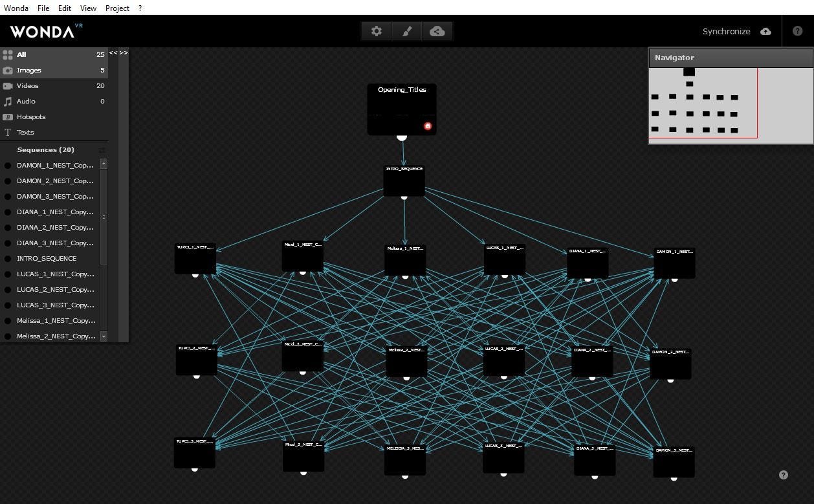Open the settings gear in top toolbar
The image size is (814, 504).
376,31
